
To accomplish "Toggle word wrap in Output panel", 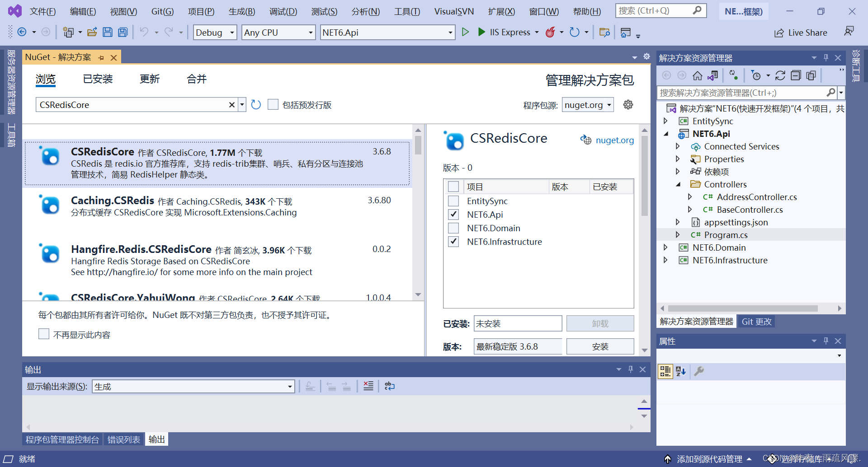I will tap(389, 386).
